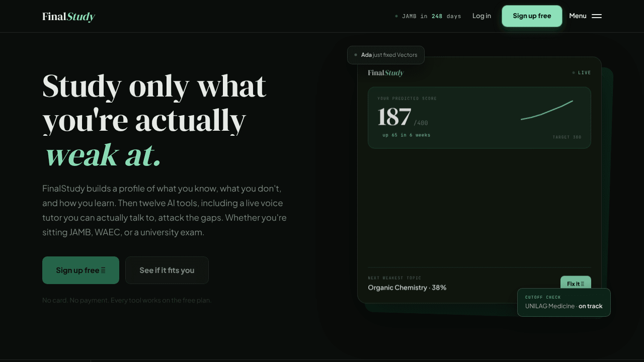
Task: Click the No card. No payment note
Action: 127,300
